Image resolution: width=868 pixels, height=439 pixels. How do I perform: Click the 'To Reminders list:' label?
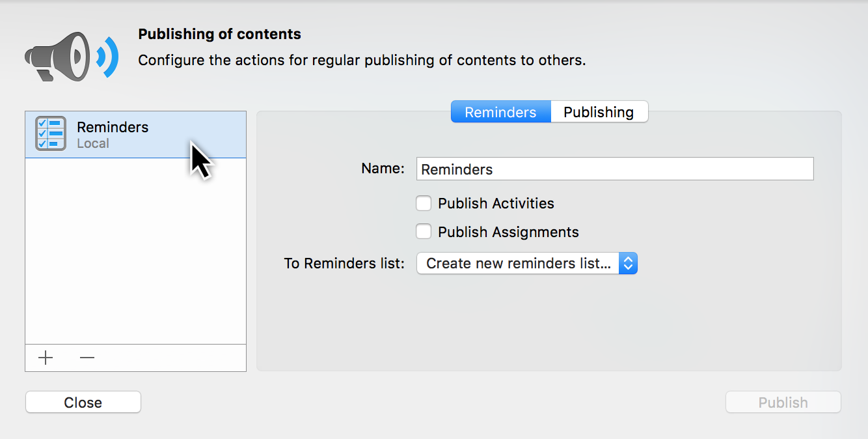(344, 264)
